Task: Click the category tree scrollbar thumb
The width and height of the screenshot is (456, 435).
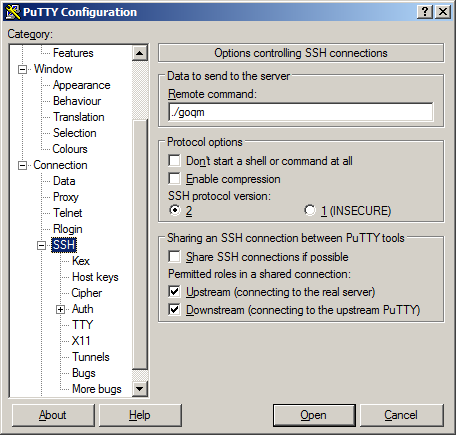Action: tap(140, 244)
